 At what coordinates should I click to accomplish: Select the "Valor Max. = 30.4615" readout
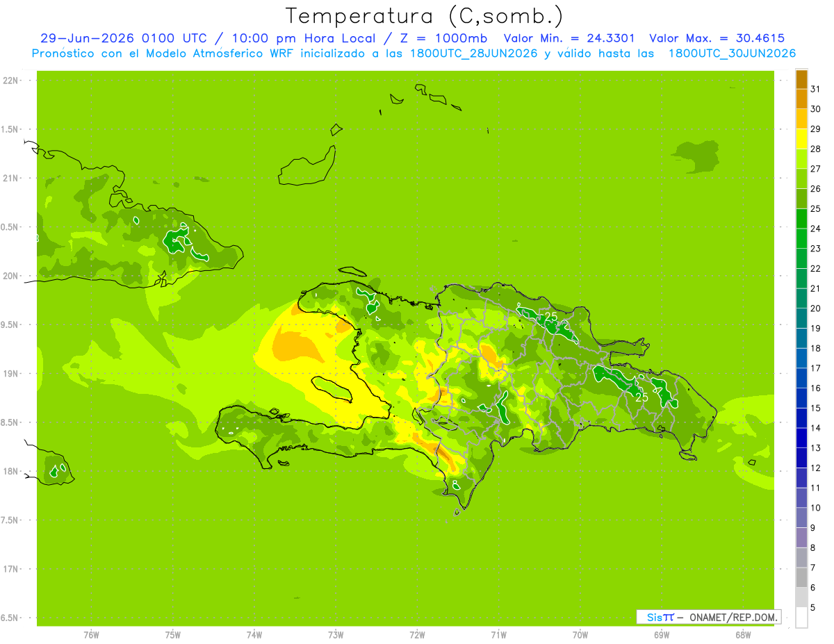pos(717,39)
